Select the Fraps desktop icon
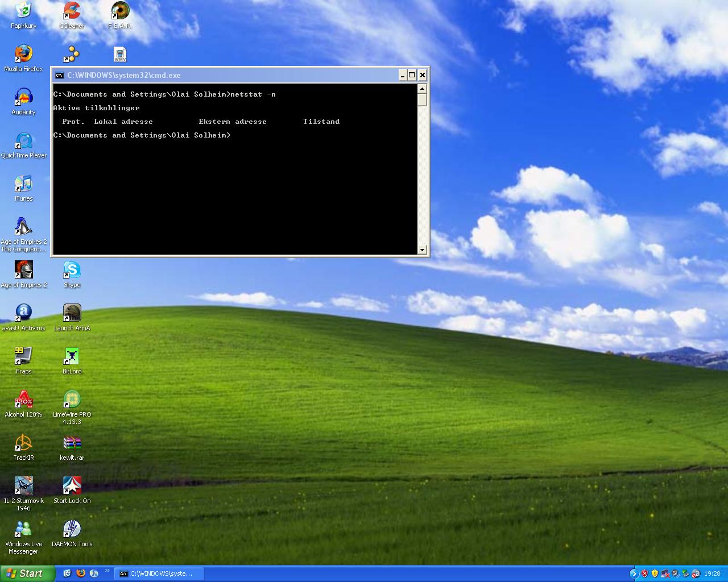This screenshot has height=582, width=728. click(x=23, y=361)
